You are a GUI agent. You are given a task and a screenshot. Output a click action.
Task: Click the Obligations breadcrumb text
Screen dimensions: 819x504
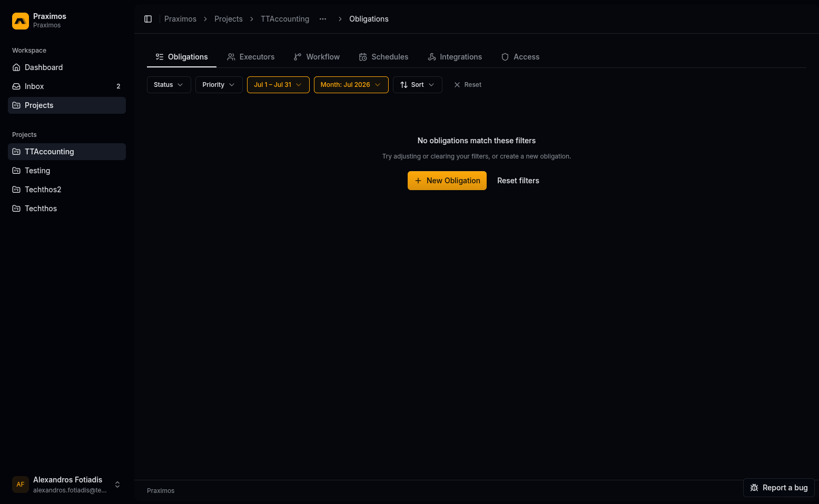369,19
